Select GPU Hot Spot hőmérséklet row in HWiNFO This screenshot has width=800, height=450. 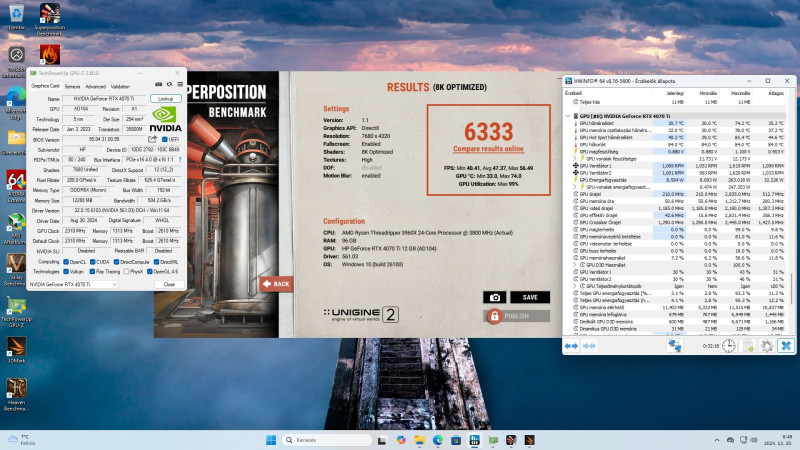[679, 137]
